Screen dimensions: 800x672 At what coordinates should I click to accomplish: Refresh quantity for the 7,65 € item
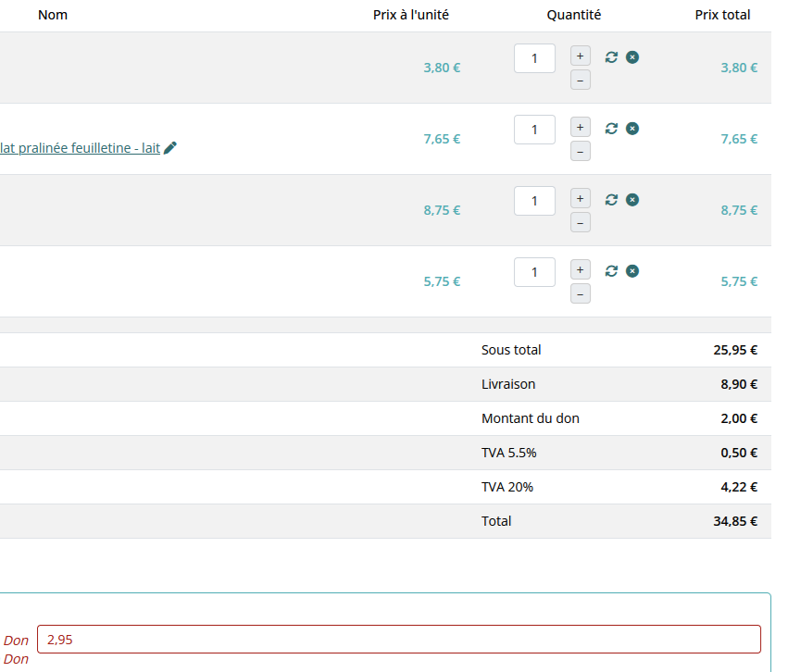tap(611, 129)
